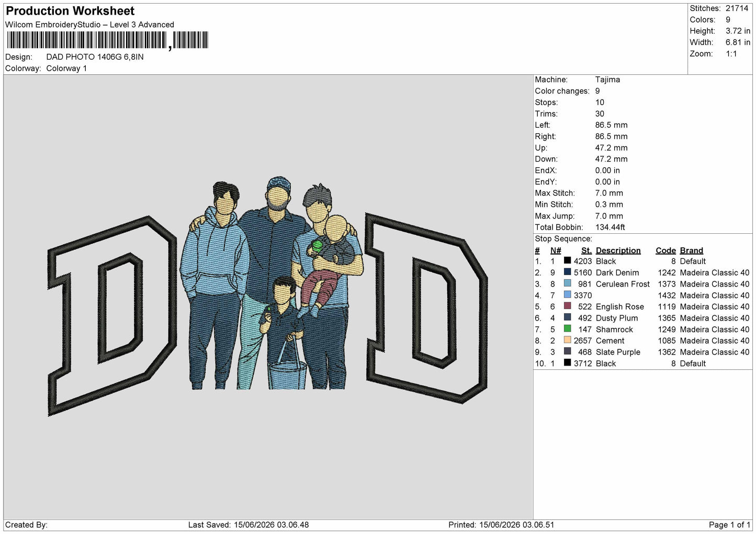Click the Dark Denim description text
The image size is (756, 534).
click(x=617, y=272)
